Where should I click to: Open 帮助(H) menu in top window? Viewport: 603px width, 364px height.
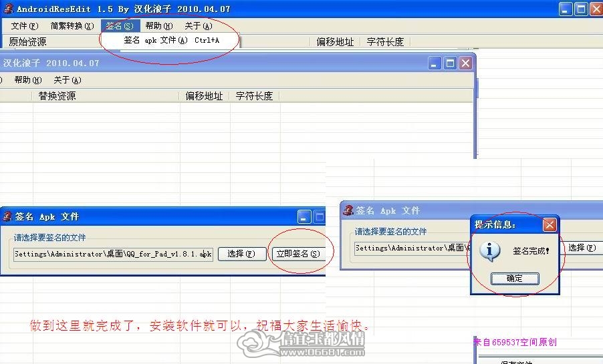coord(159,26)
